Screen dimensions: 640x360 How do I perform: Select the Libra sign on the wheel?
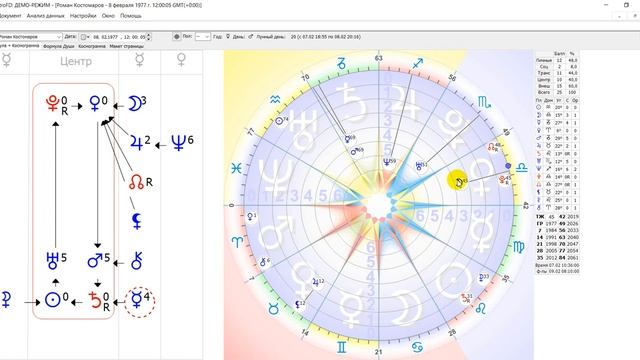(x=522, y=167)
